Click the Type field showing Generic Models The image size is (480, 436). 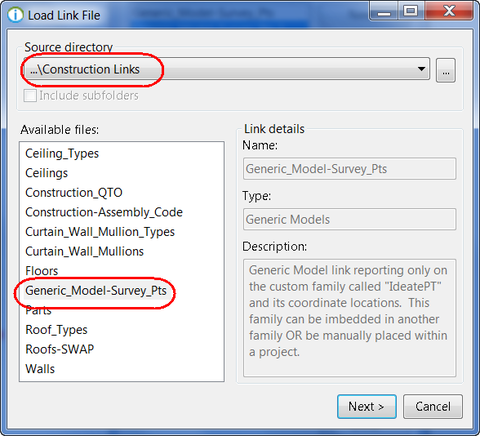point(349,219)
